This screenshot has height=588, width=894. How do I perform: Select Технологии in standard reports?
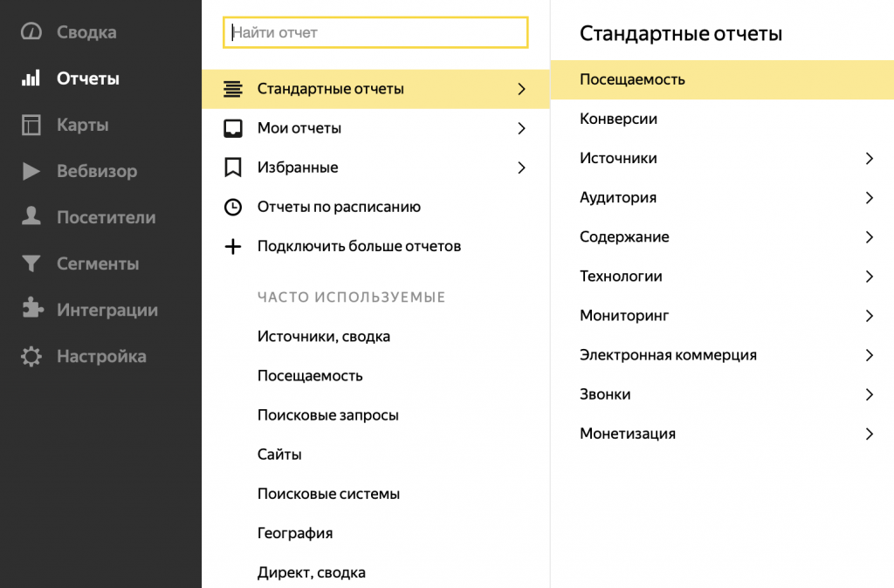pos(621,277)
